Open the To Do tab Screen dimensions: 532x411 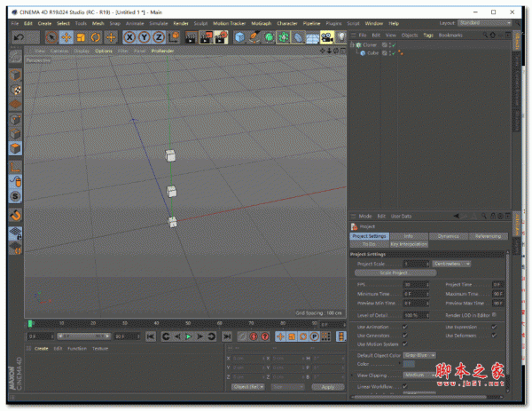[369, 244]
